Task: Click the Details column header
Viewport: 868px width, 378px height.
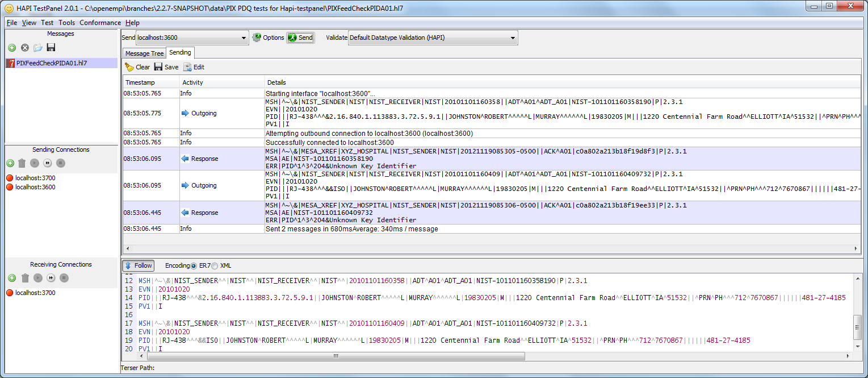Action: [x=562, y=82]
